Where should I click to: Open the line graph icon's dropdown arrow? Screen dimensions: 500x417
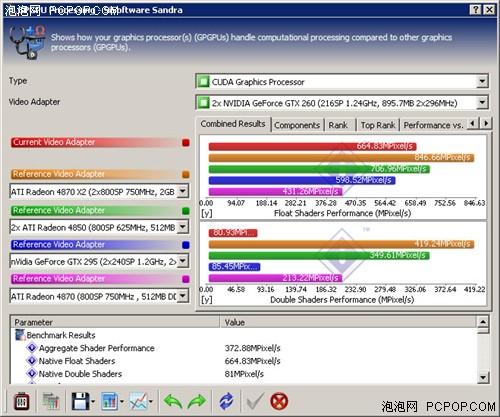point(151,401)
